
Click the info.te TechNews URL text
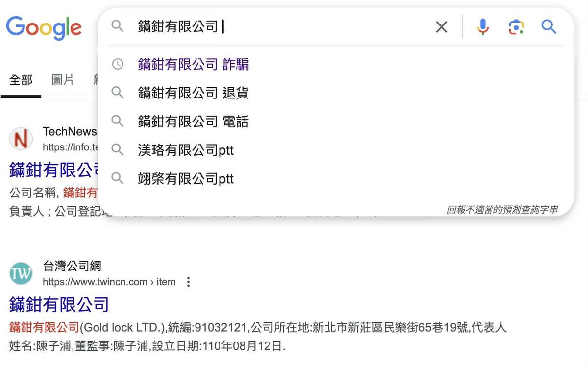(x=71, y=147)
